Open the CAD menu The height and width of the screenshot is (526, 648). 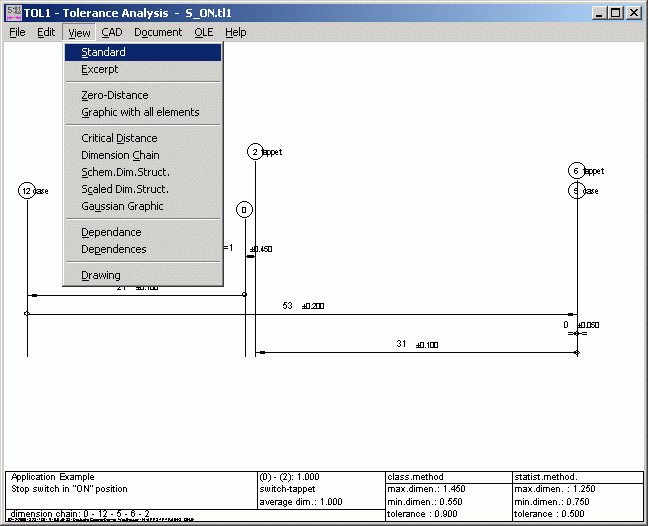111,32
